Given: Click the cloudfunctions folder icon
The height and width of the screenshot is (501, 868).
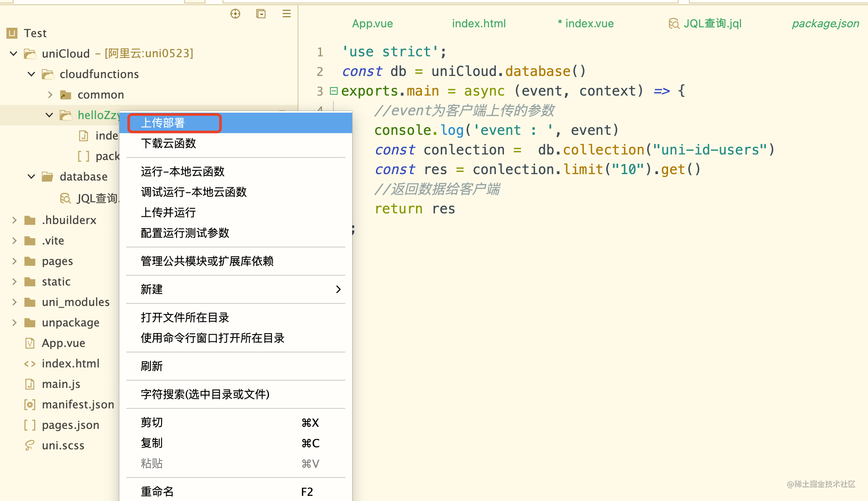Looking at the screenshot, I should pyautogui.click(x=48, y=74).
